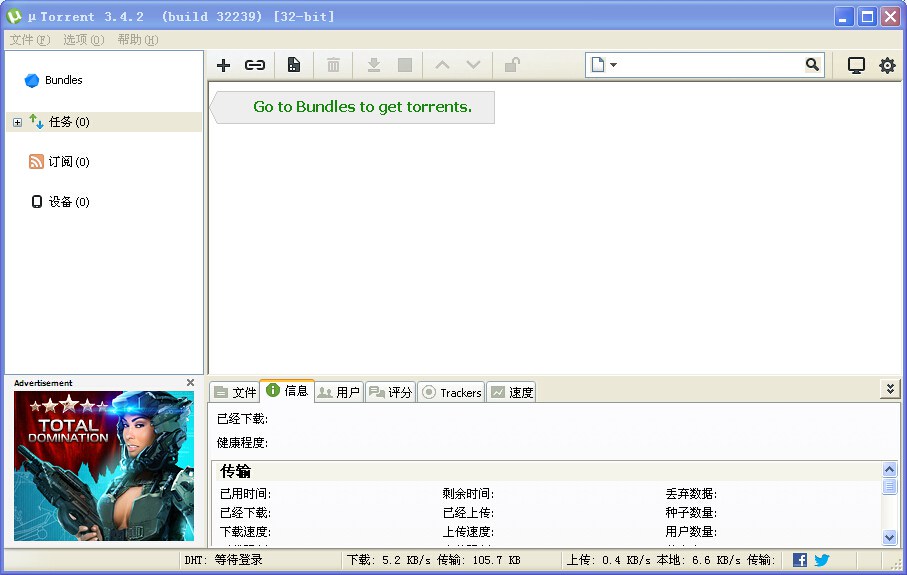Open the search provider dropdown arrow

(x=613, y=65)
